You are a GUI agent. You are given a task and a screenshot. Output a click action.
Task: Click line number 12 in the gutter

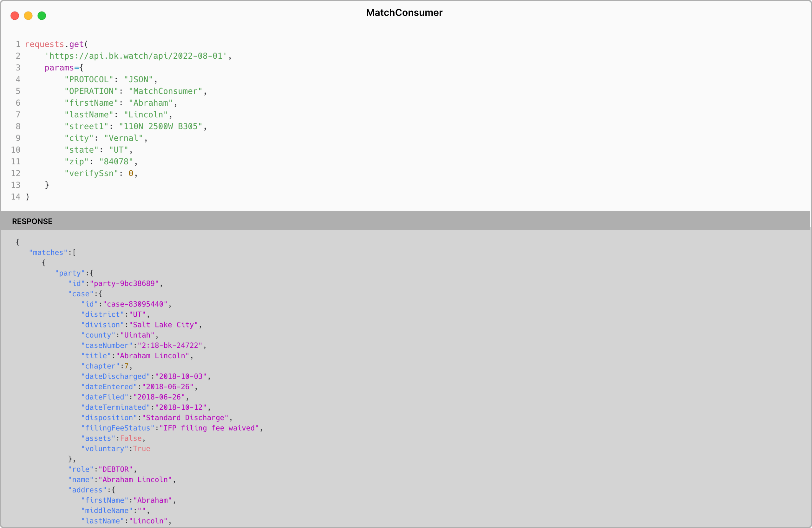point(16,173)
